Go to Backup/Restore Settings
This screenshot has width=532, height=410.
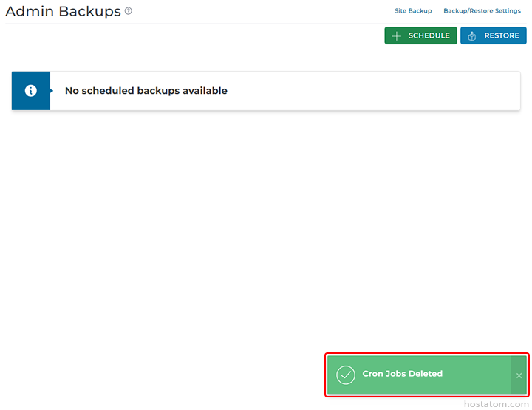click(482, 11)
